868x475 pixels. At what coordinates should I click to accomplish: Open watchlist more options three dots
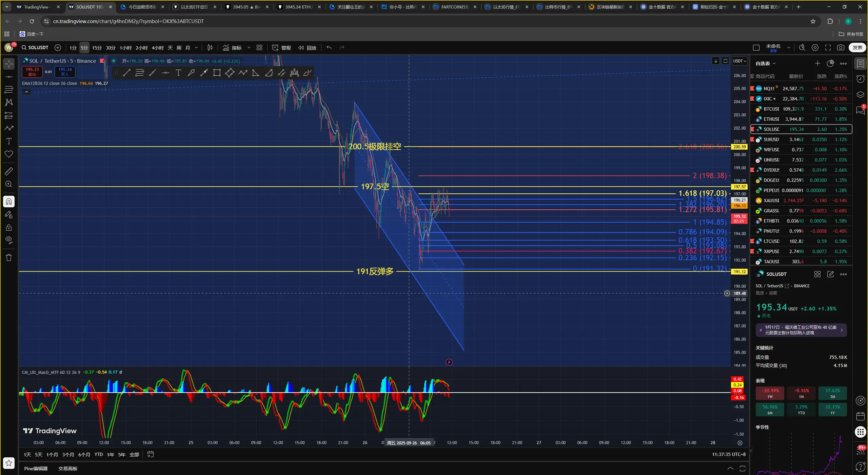tap(843, 63)
